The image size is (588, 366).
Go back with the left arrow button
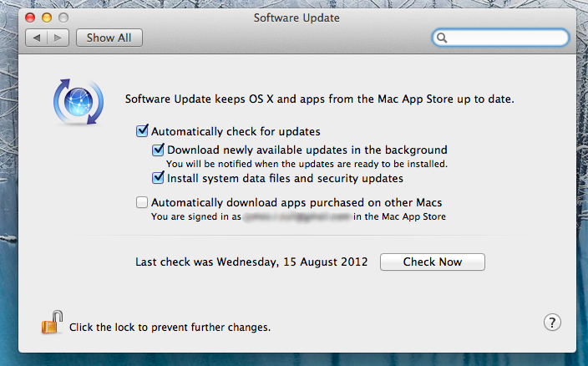pyautogui.click(x=37, y=38)
